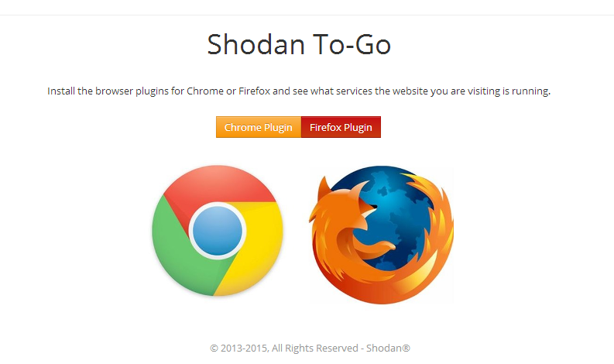Click the copyright notice in the footer
614x364 pixels.
pyautogui.click(x=310, y=348)
